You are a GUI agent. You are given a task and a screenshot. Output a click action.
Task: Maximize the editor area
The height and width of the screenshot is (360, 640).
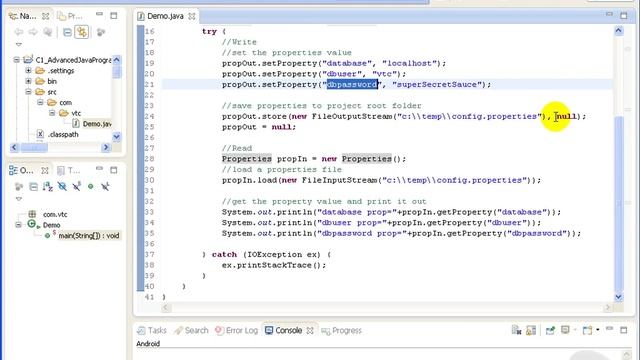pyautogui.click(x=624, y=16)
